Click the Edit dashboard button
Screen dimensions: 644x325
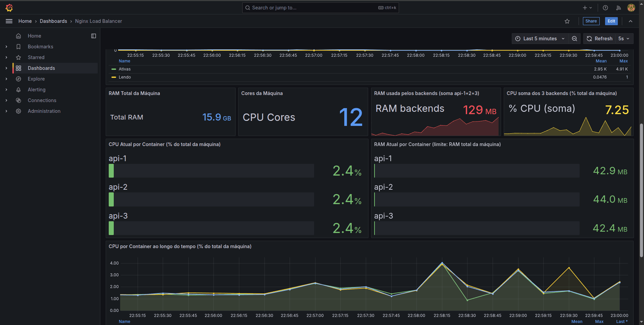click(x=611, y=21)
